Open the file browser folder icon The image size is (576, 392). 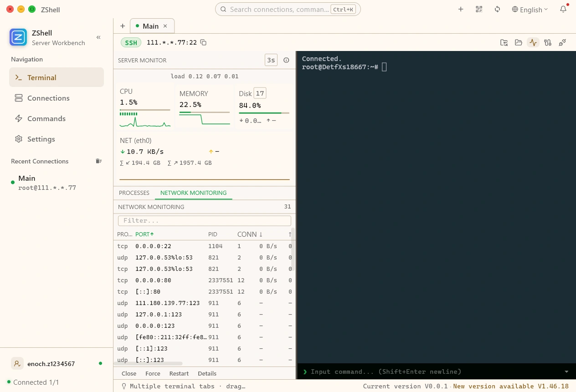click(x=519, y=42)
